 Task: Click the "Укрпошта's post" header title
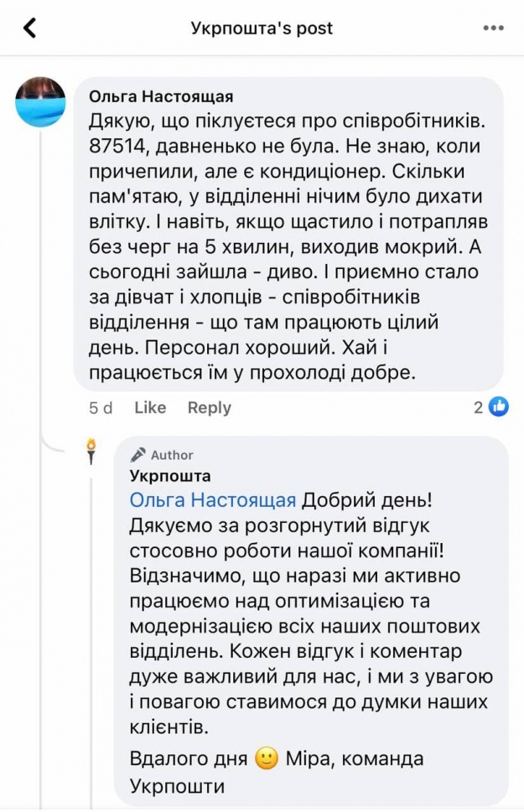[x=262, y=28]
